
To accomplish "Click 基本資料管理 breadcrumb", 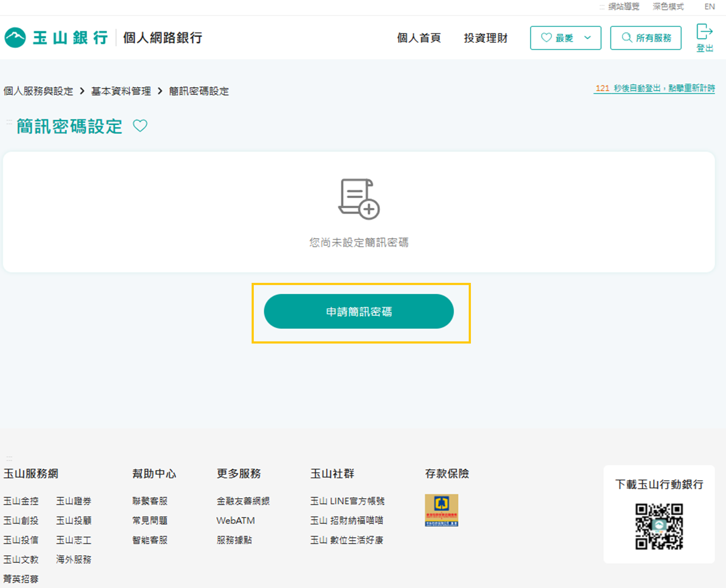I will click(121, 91).
